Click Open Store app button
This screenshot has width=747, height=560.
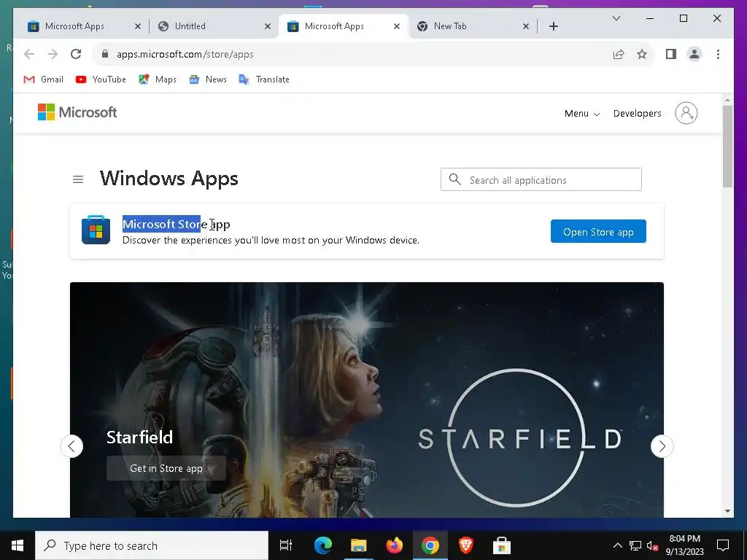tap(598, 231)
